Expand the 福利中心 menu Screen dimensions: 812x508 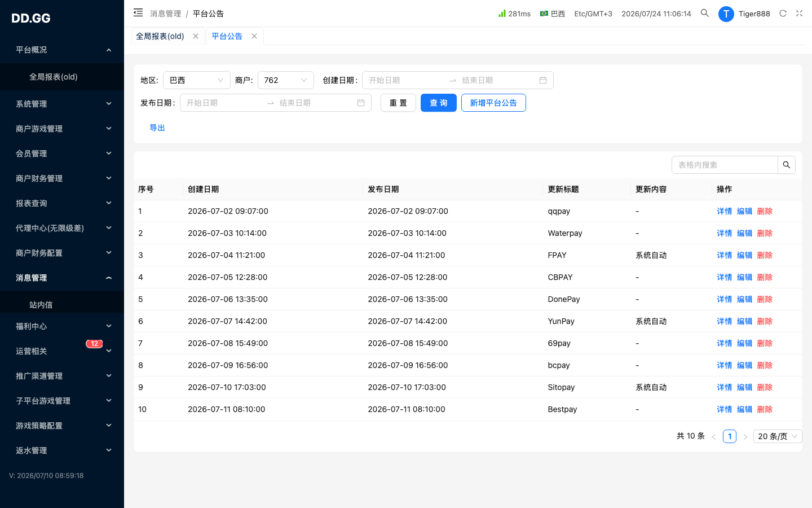click(x=62, y=326)
